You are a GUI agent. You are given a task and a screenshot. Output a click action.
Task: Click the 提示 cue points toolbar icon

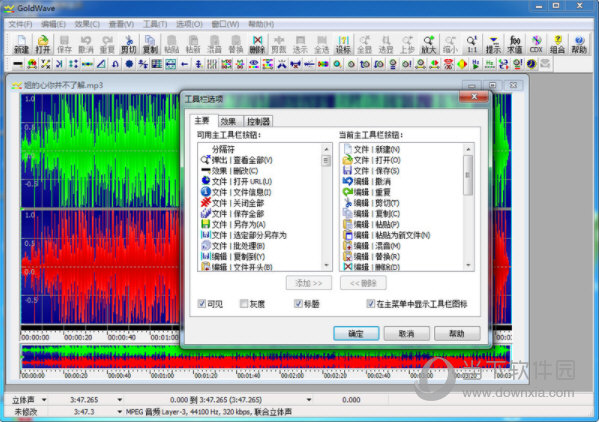point(493,44)
